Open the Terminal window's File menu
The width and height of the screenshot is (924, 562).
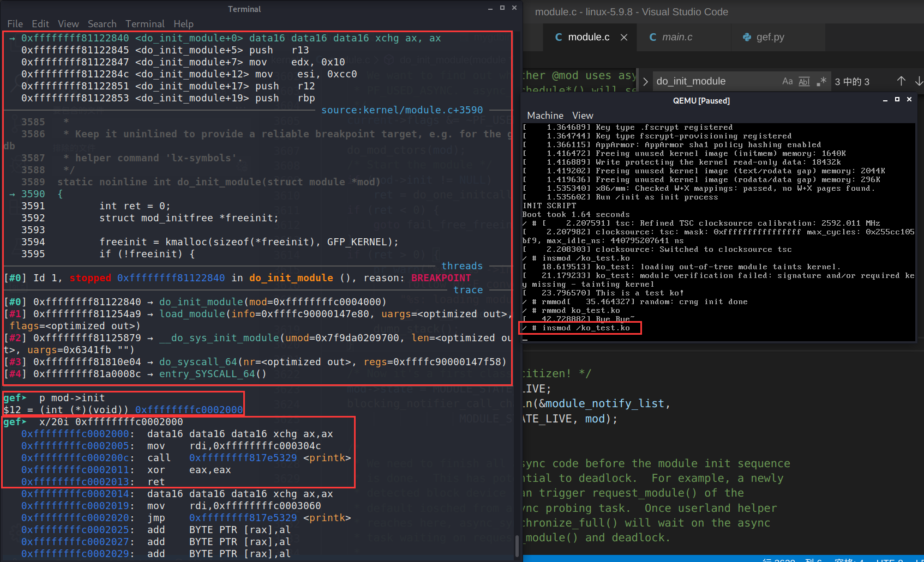coord(15,24)
